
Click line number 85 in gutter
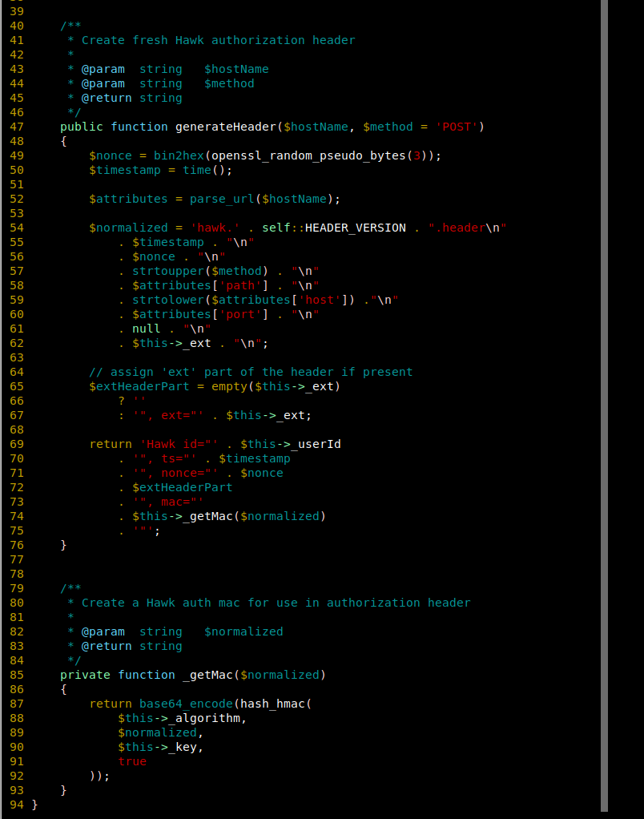[x=17, y=675]
